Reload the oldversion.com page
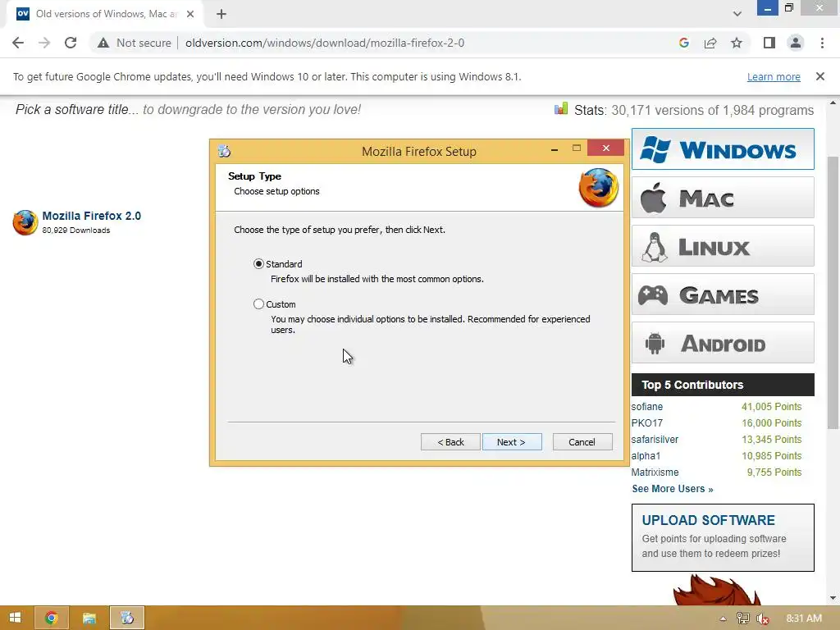Viewport: 840px width, 630px height. [71, 43]
